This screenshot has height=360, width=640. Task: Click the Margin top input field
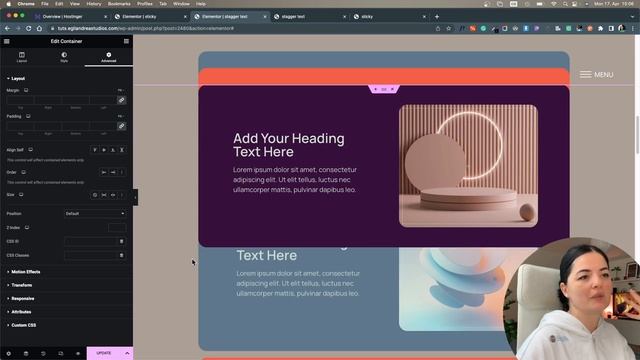20,100
